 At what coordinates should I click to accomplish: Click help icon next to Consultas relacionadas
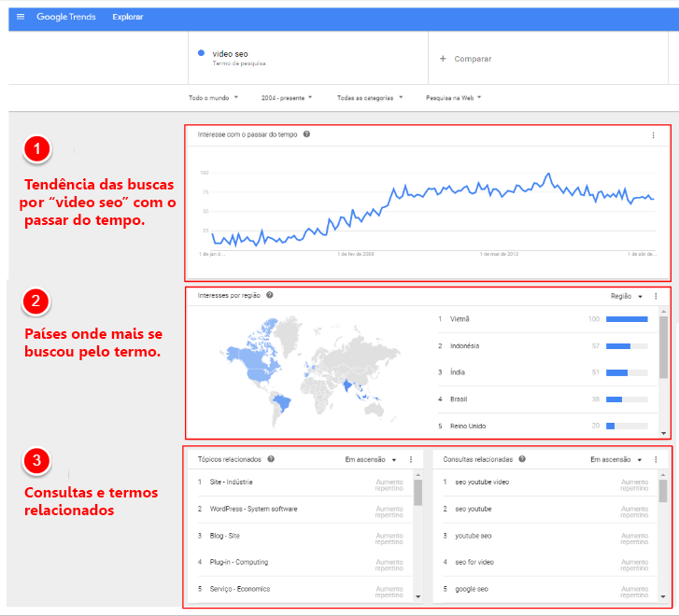pos(522,459)
